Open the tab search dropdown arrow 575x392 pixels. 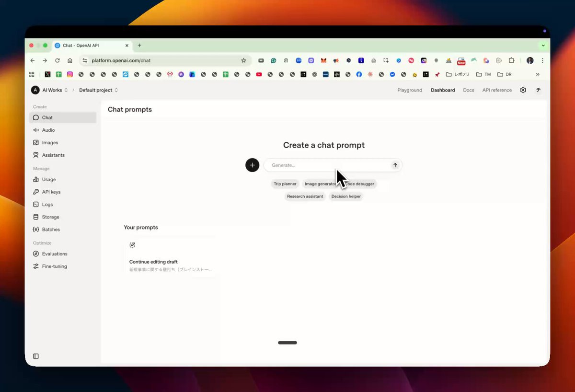pos(543,46)
